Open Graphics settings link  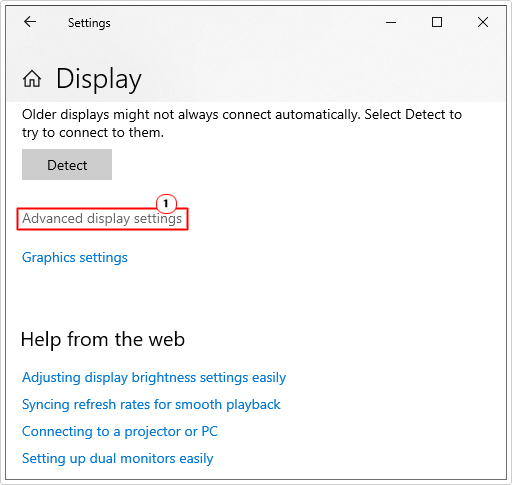pyautogui.click(x=75, y=258)
